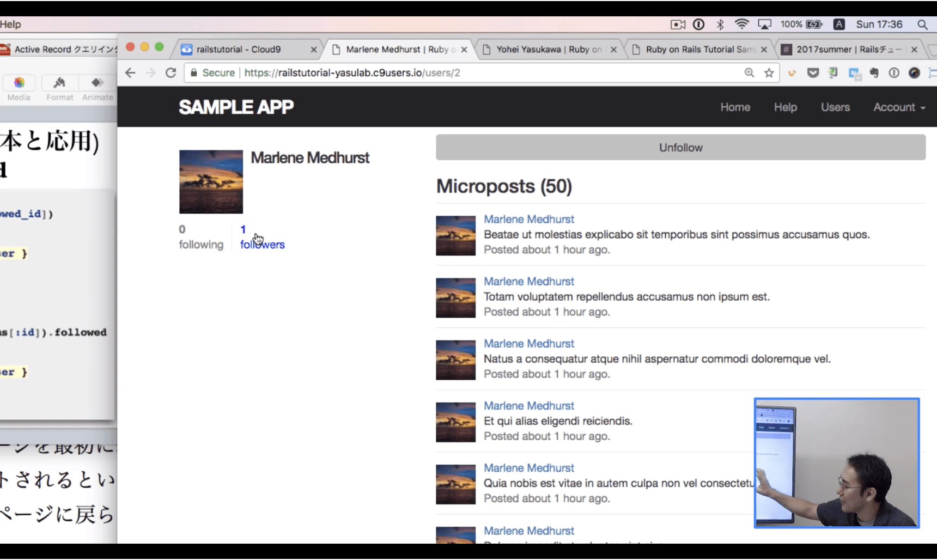Click Marlene Medhurst's large profile picture

pos(211,182)
